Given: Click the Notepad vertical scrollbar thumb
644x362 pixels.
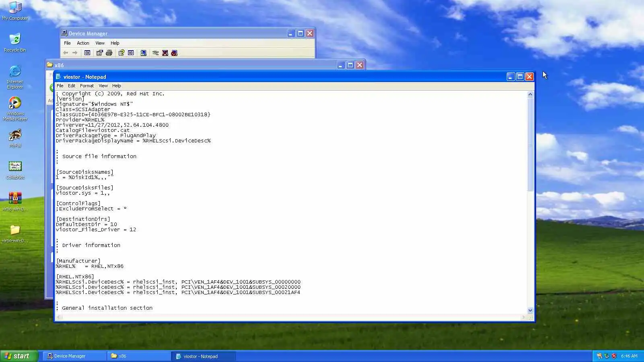Looking at the screenshot, I should (x=530, y=144).
